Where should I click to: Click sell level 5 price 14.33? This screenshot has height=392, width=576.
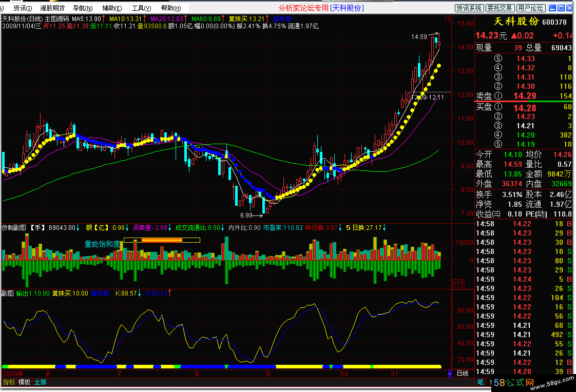coord(526,58)
